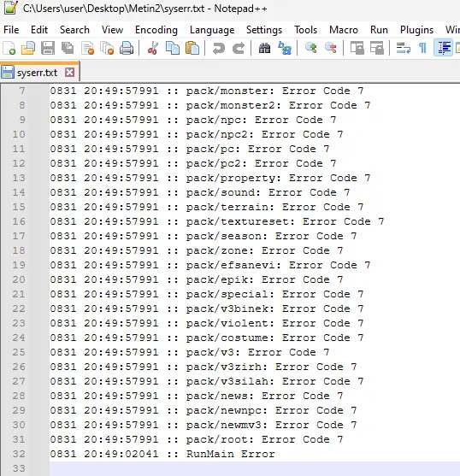Click the 'pack/efsanevi: Error Code 7' line
The width and height of the screenshot is (460, 476).
point(209,265)
